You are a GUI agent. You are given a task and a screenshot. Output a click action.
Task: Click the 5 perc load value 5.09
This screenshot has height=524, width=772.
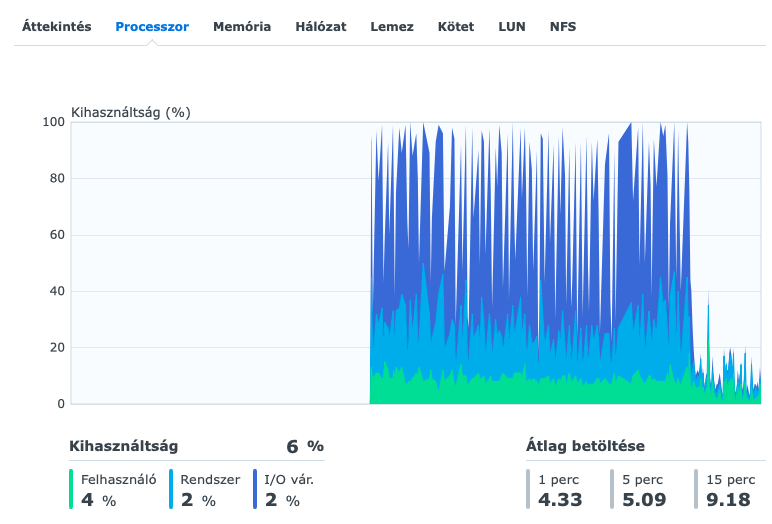pos(644,500)
